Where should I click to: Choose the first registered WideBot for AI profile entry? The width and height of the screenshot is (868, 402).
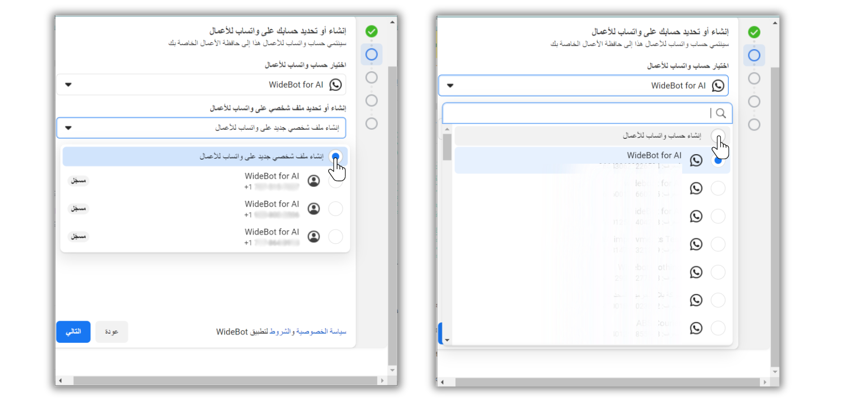click(x=205, y=181)
